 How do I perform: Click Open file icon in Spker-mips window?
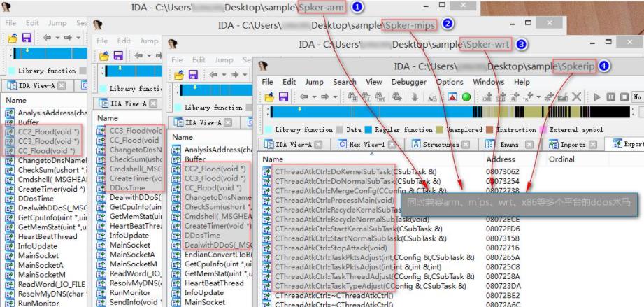point(103,56)
